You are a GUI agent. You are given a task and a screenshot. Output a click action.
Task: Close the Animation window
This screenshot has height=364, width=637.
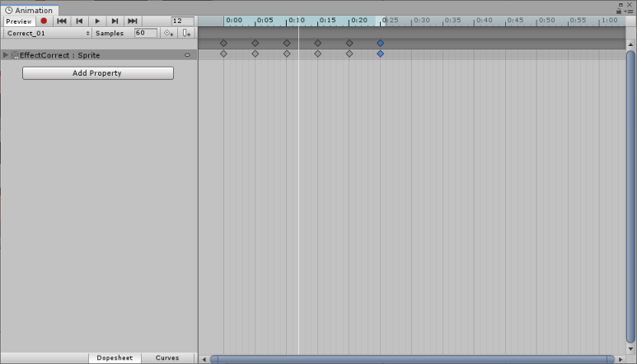point(630,4)
